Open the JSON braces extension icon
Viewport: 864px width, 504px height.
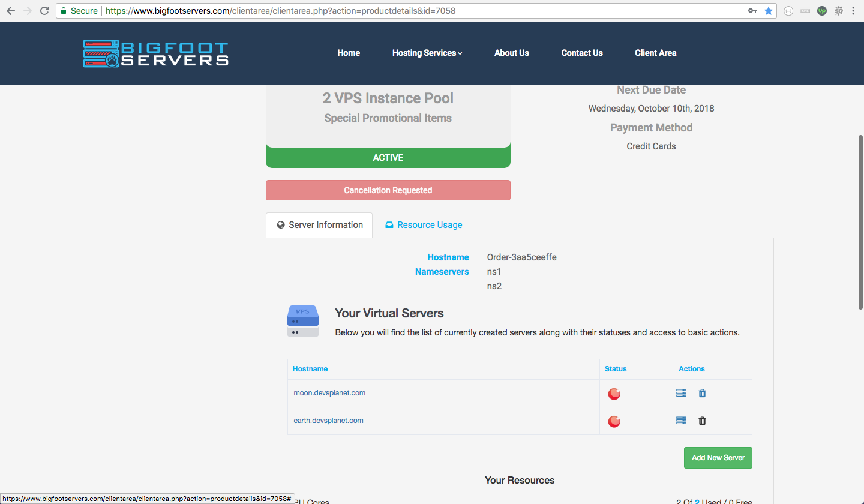coord(789,11)
